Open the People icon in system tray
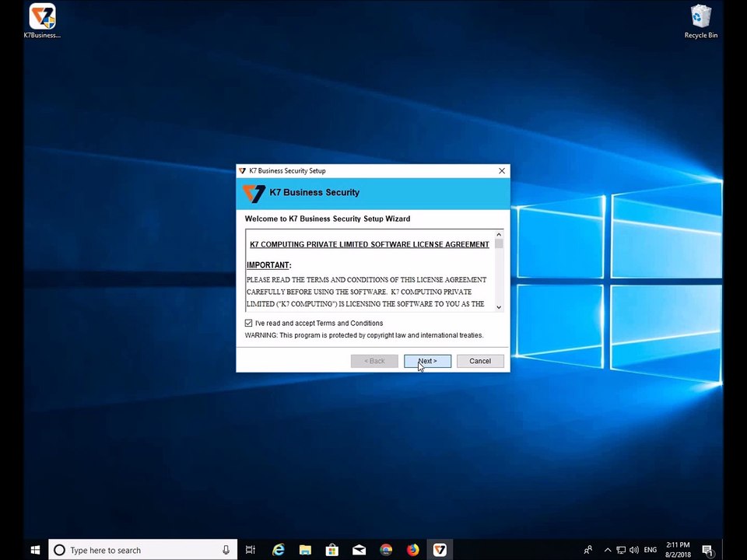The height and width of the screenshot is (560, 747). pos(588,550)
